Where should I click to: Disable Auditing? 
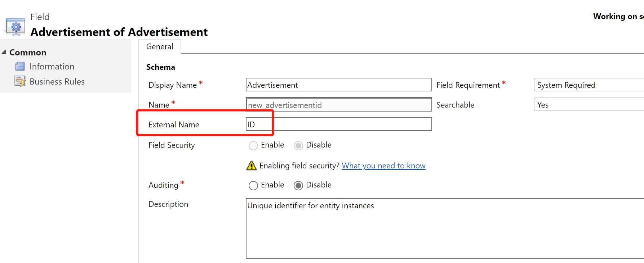point(298,185)
